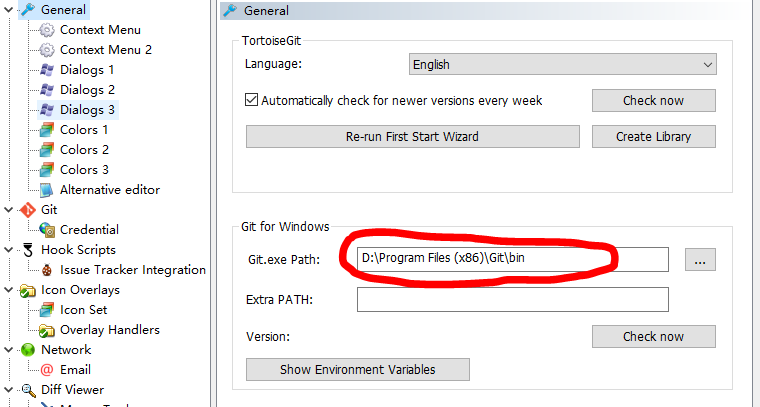
Task: Select Alternative editor in the tree
Action: [110, 190]
